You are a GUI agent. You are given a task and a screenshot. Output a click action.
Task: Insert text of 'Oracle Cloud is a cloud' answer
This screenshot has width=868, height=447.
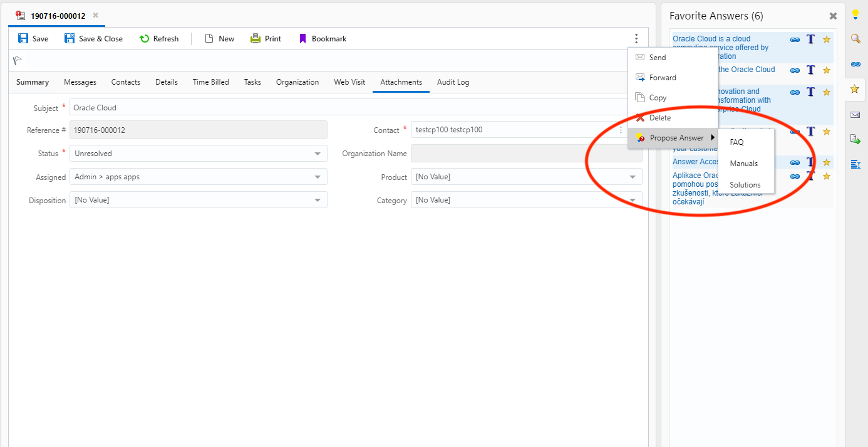[810, 39]
